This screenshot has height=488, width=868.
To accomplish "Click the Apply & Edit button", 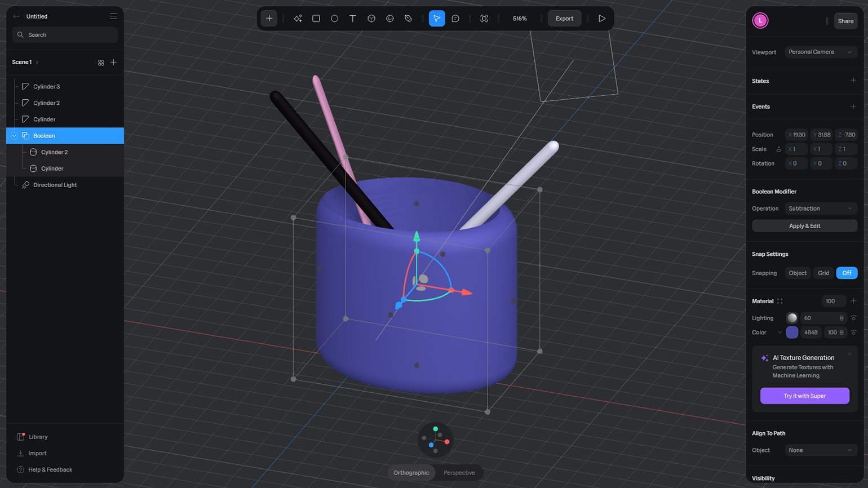I will click(x=804, y=226).
